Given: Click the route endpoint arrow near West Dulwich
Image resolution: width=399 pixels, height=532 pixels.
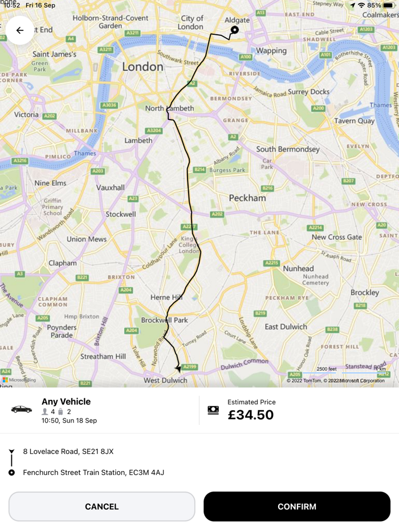Looking at the screenshot, I should (178, 368).
